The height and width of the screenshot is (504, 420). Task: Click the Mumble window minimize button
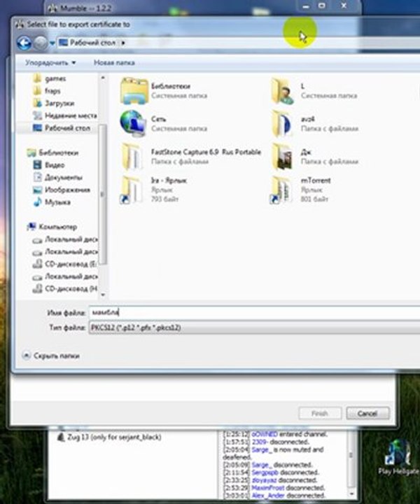pos(306,6)
